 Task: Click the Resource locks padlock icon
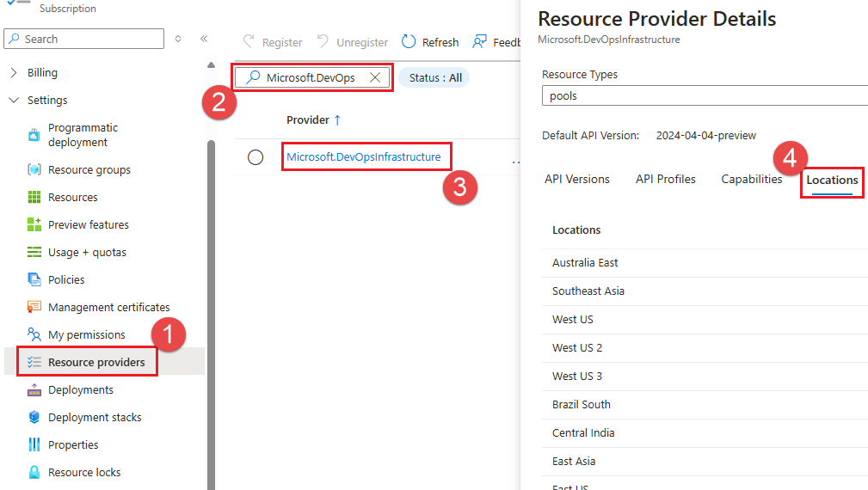[34, 473]
